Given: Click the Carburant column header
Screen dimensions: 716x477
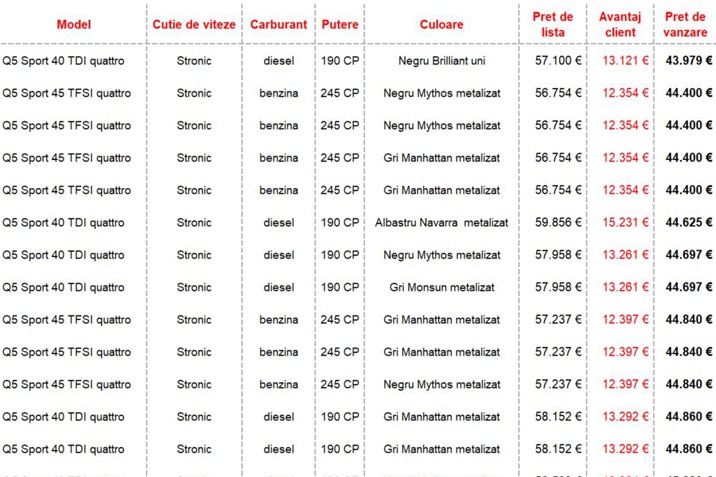Looking at the screenshot, I should point(279,25).
